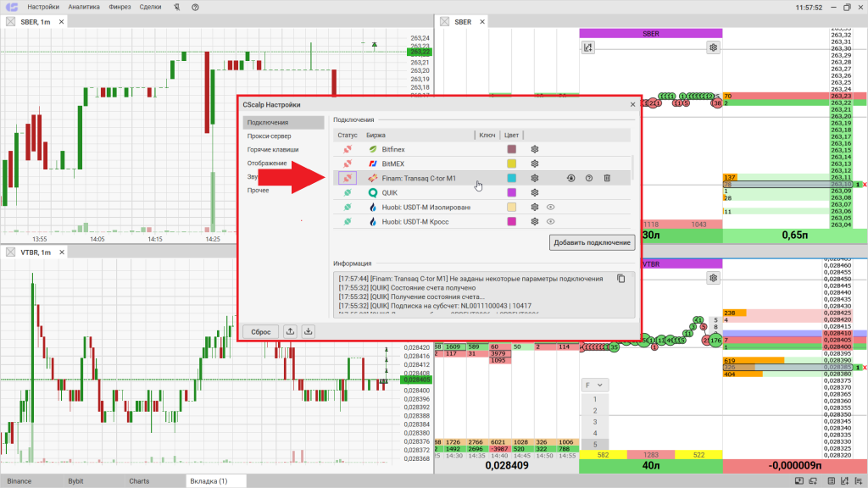This screenshot has height=488, width=868.
Task: Select option 3 in the F list
Action: pos(595,421)
